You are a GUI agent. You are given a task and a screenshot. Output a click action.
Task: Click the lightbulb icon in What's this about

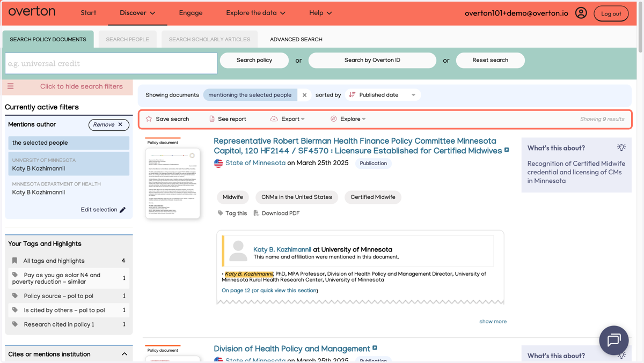621,147
